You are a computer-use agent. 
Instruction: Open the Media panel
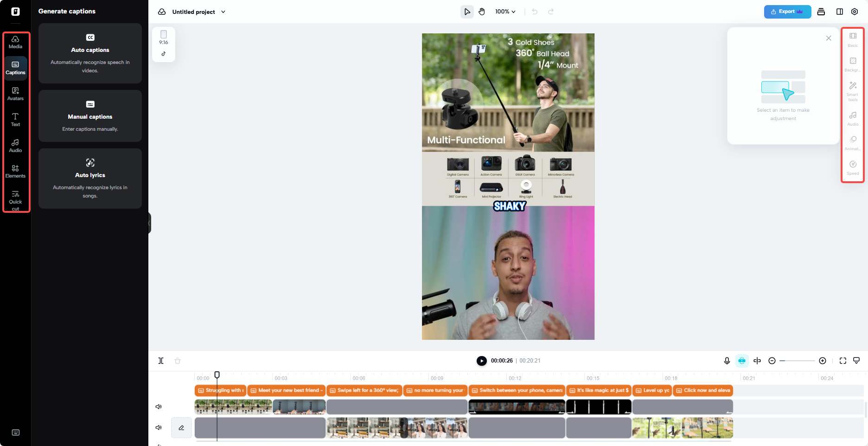coord(15,42)
